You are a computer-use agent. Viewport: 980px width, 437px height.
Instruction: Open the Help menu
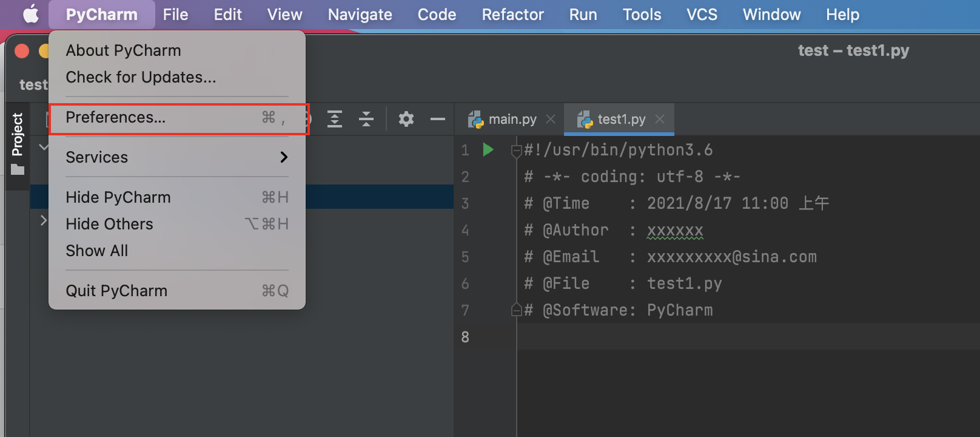coord(842,15)
